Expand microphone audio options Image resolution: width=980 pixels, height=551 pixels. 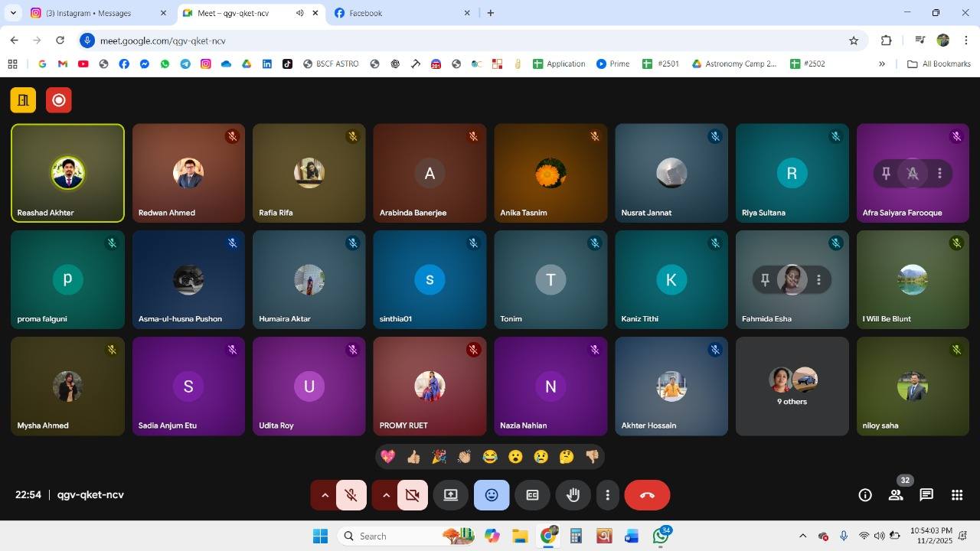[x=325, y=495]
